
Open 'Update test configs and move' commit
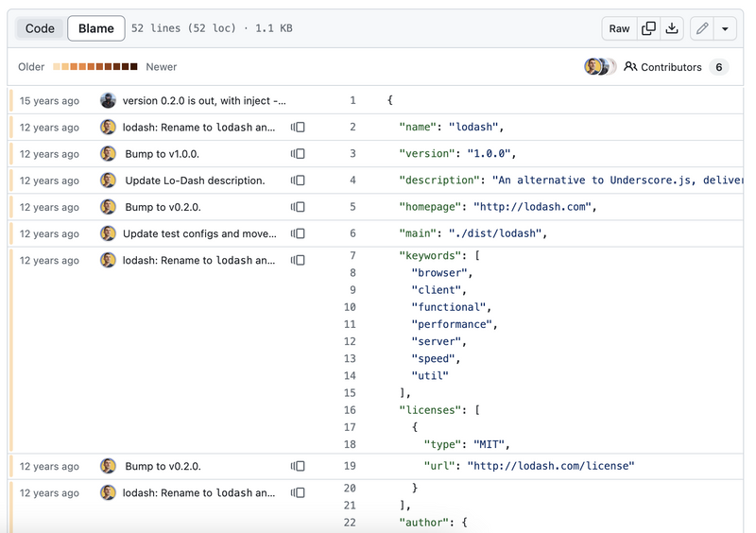click(199, 233)
